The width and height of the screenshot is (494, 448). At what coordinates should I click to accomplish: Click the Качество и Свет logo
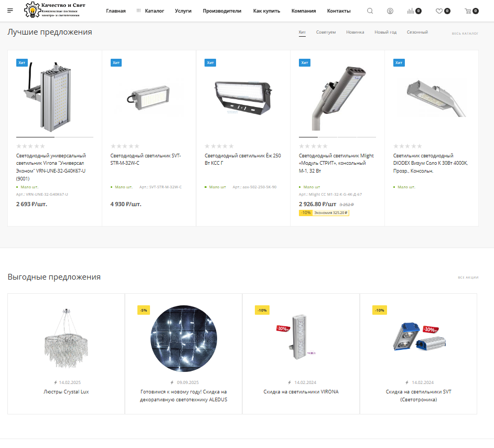click(x=55, y=10)
